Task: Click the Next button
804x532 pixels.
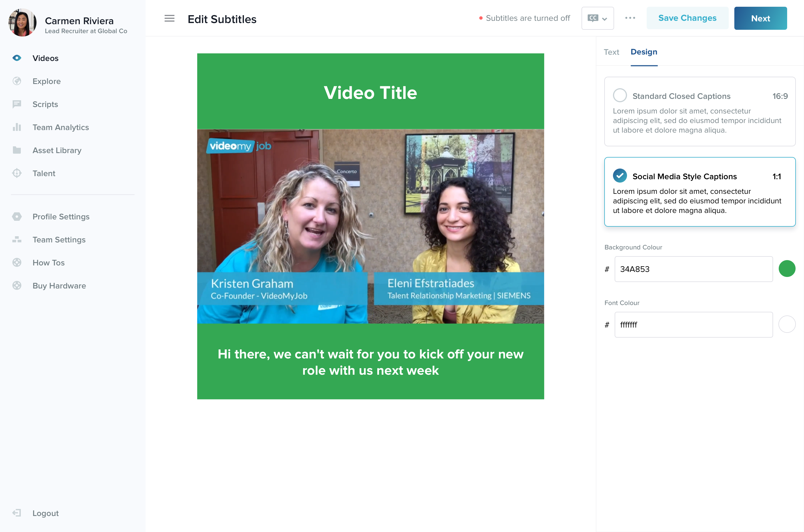Action: 760,18
